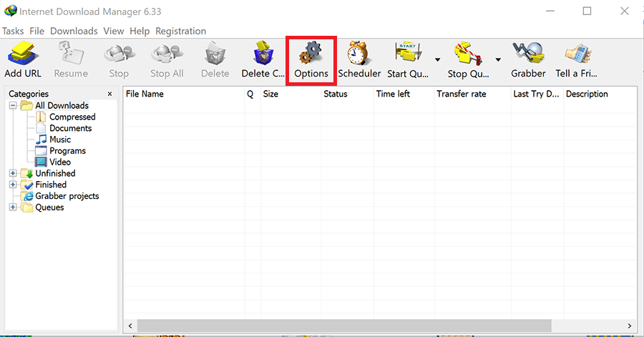Open the File menu
Screen dimensions: 644x337
tap(36, 31)
